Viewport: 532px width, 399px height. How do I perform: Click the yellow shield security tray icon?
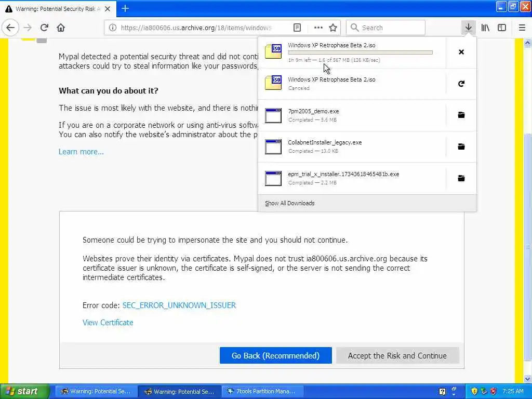point(474,391)
